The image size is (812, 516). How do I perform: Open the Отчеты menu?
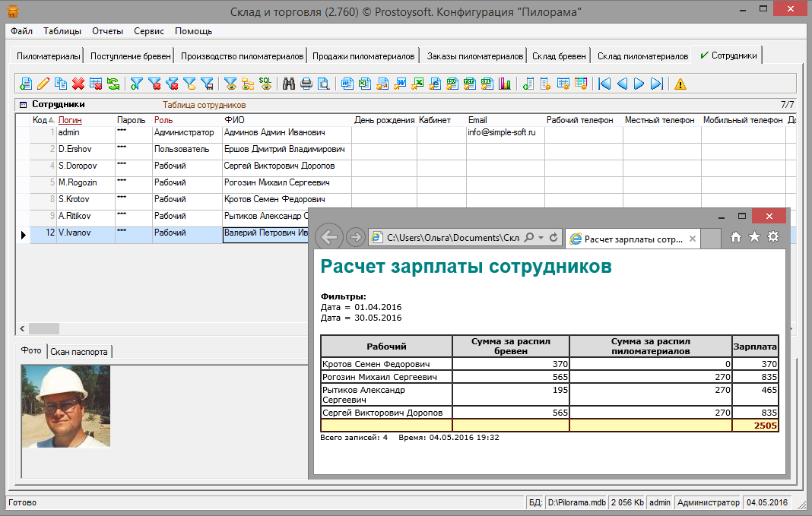[107, 31]
